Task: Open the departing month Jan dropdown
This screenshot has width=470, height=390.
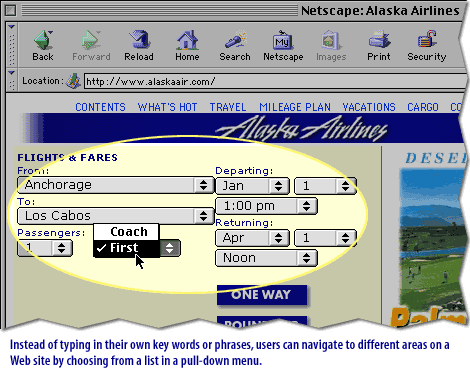Action: tap(252, 186)
